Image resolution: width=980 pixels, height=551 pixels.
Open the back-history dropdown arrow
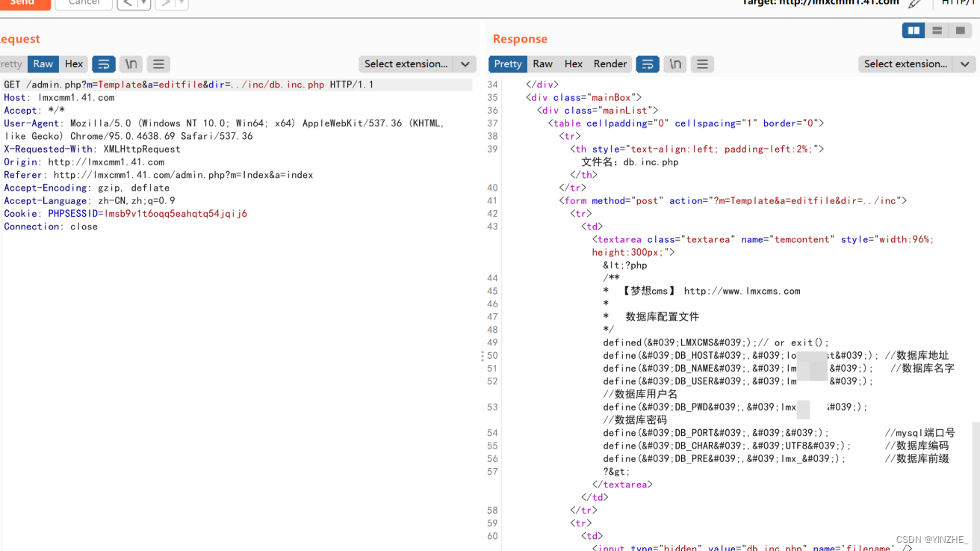(144, 4)
